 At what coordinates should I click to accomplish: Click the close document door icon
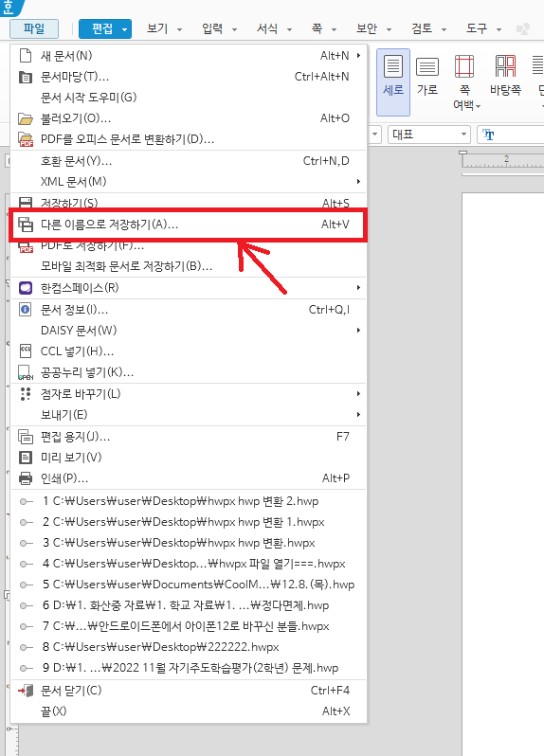[25, 691]
